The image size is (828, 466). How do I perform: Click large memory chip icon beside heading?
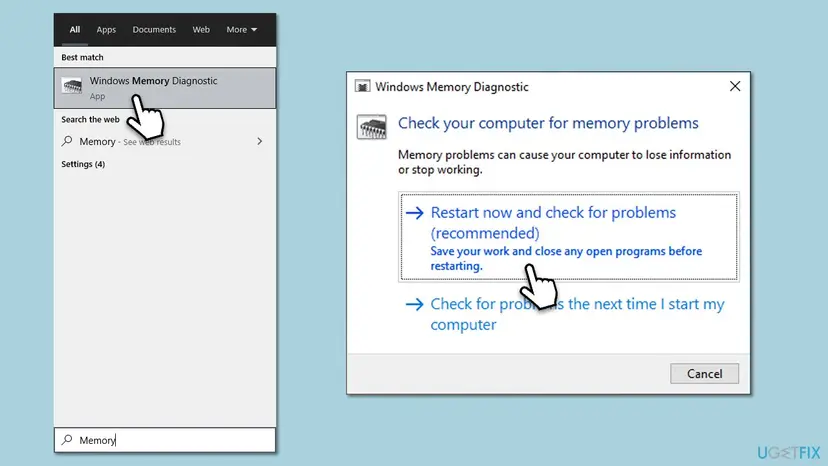point(371,127)
